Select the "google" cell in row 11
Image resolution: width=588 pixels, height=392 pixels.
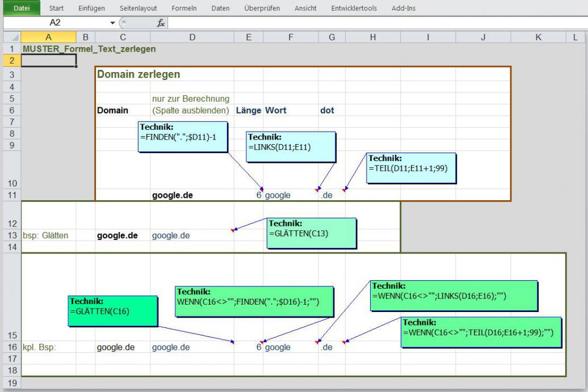pos(291,195)
